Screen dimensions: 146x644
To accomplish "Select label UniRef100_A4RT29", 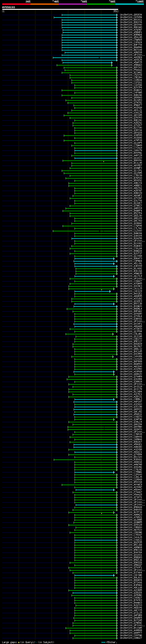I will point(131,156).
